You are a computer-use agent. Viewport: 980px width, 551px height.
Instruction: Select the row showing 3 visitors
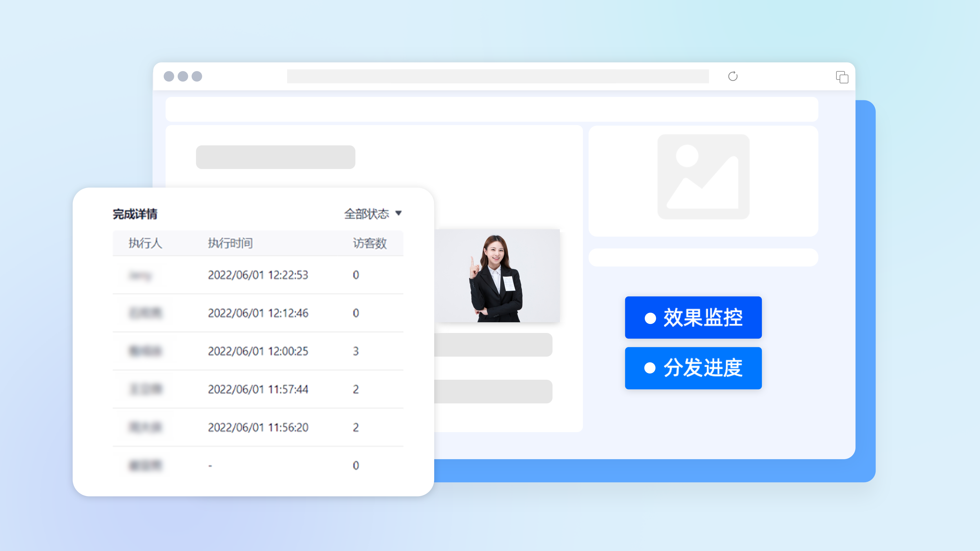click(258, 351)
